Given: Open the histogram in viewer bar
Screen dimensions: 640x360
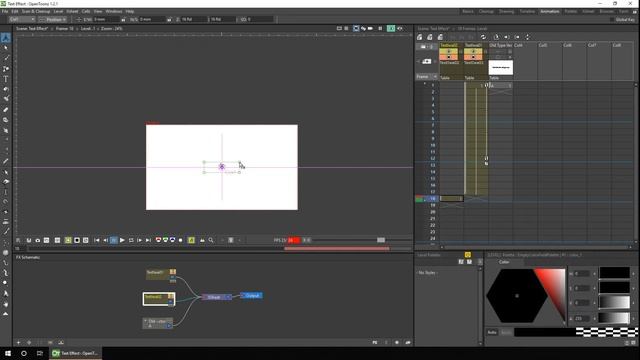Looking at the screenshot, I should pyautogui.click(x=202, y=240).
